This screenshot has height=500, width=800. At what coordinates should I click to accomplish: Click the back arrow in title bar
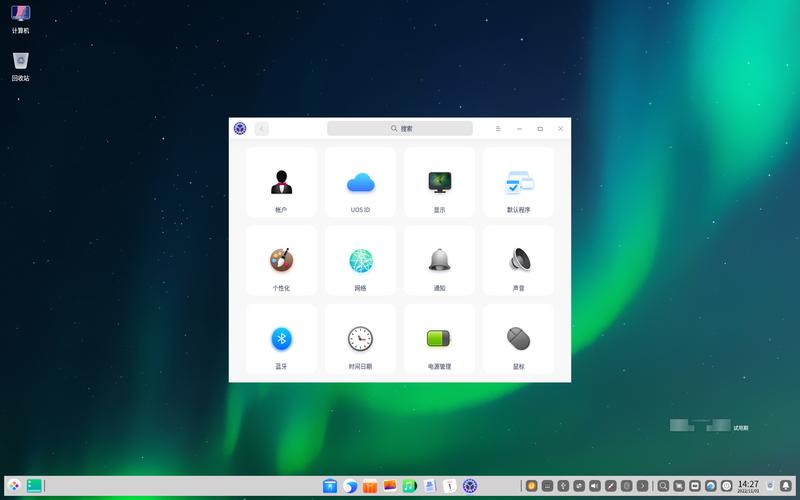(x=261, y=129)
